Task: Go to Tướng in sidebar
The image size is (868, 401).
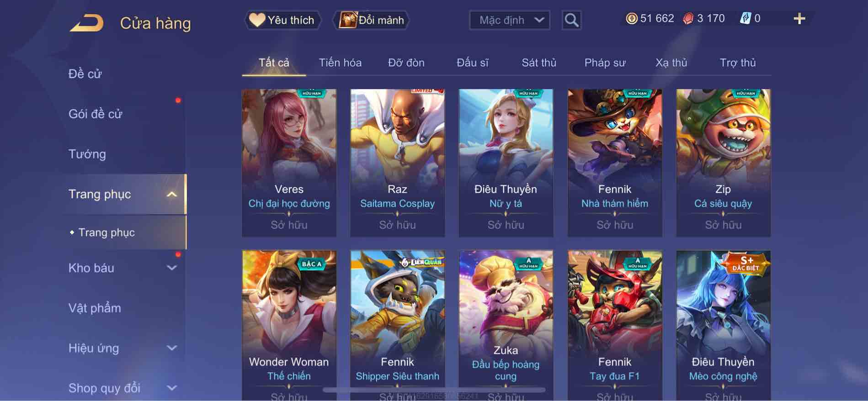Action: pyautogui.click(x=87, y=154)
